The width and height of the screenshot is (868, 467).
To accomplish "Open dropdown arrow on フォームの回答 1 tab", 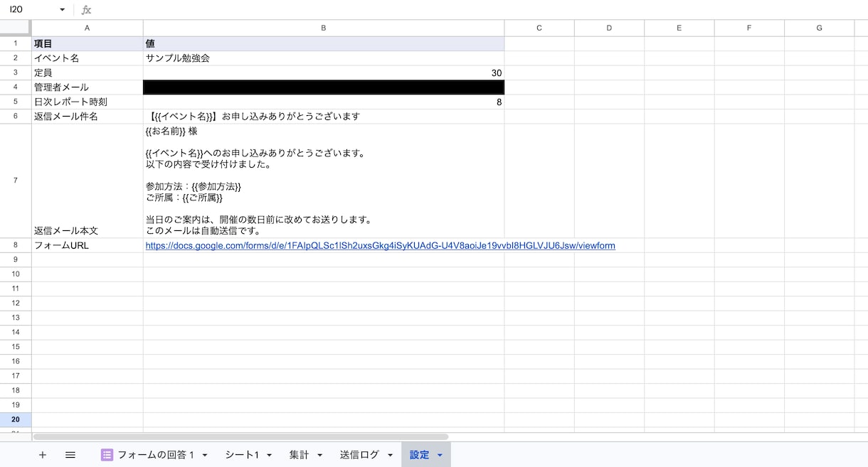I will tap(205, 455).
